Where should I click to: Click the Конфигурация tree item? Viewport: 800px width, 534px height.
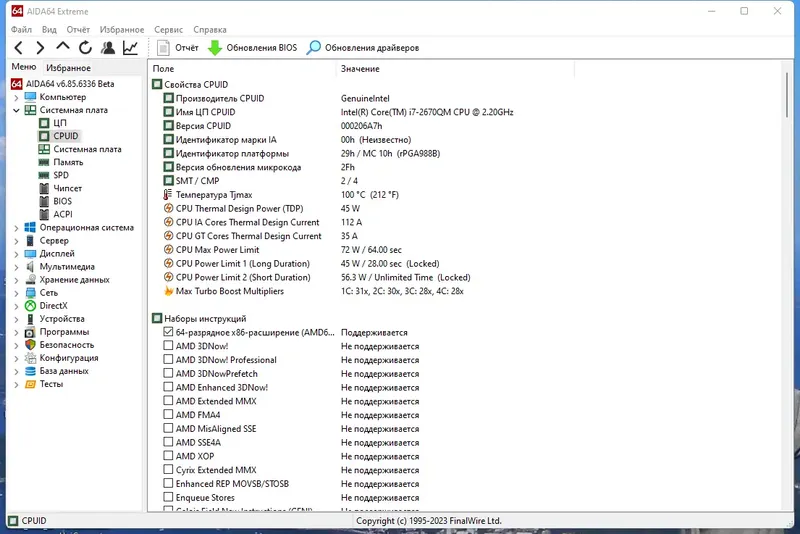69,358
